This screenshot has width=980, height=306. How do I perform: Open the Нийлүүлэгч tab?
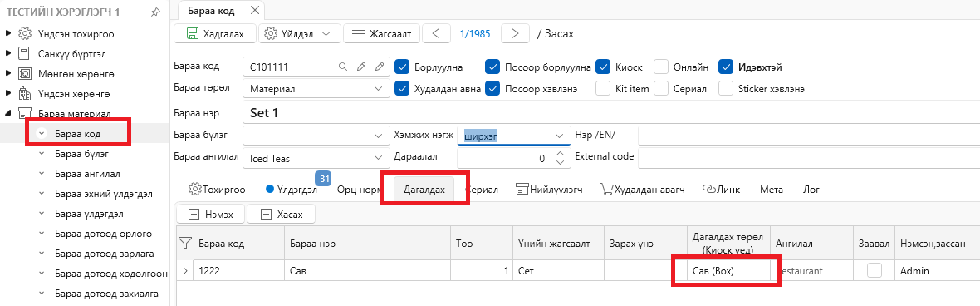click(x=549, y=189)
